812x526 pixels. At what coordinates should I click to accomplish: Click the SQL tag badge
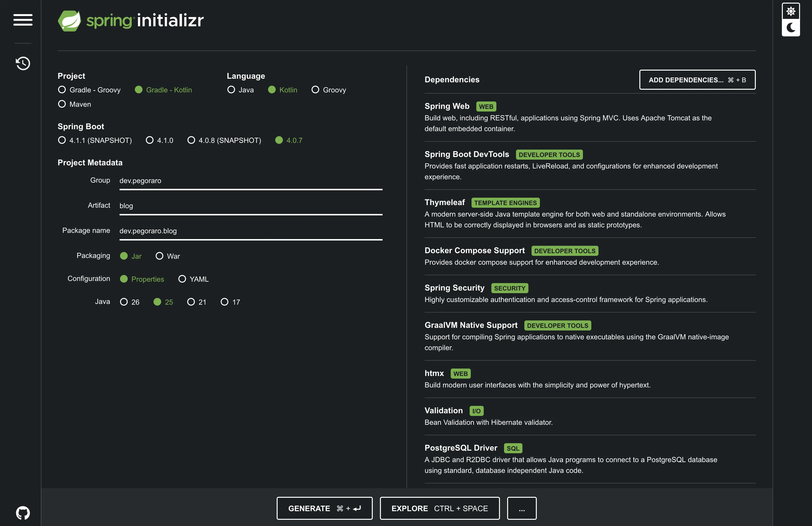pyautogui.click(x=513, y=448)
